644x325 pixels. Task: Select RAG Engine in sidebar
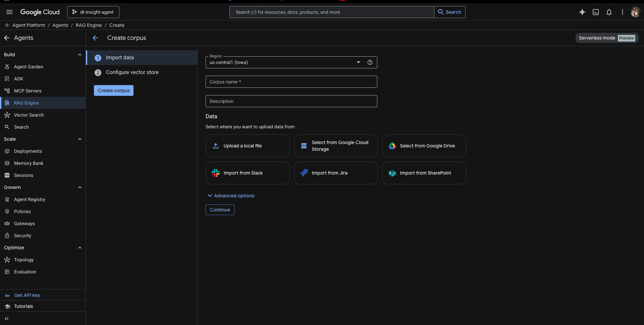pos(43,103)
